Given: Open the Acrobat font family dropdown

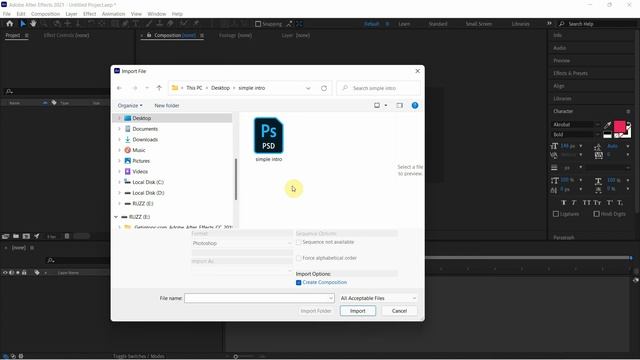Looking at the screenshot, I should (597, 124).
